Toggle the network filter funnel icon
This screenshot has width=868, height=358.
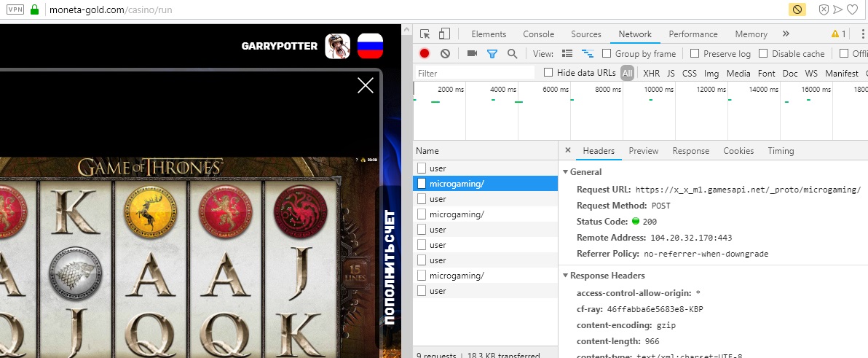pos(492,53)
